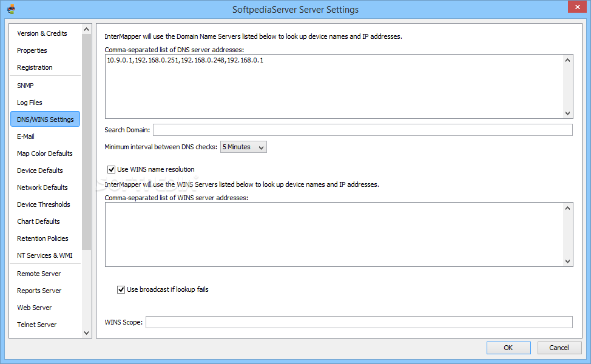Open Log Files settings
The height and width of the screenshot is (364, 591).
pos(29,103)
